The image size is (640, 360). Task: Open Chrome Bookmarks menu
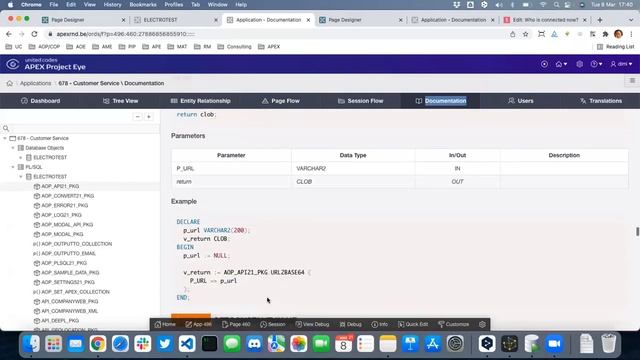tap(143, 4)
